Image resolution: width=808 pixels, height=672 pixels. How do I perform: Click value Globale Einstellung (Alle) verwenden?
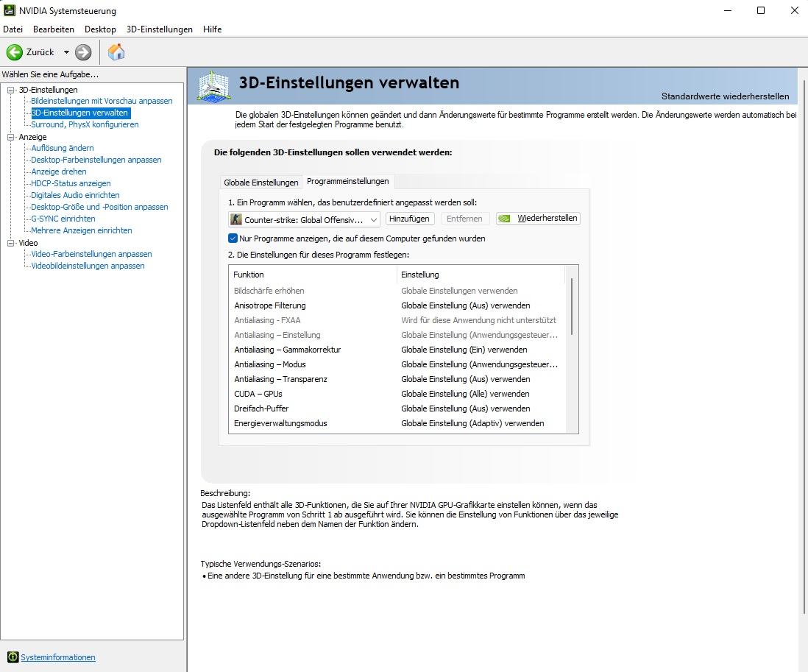465,394
